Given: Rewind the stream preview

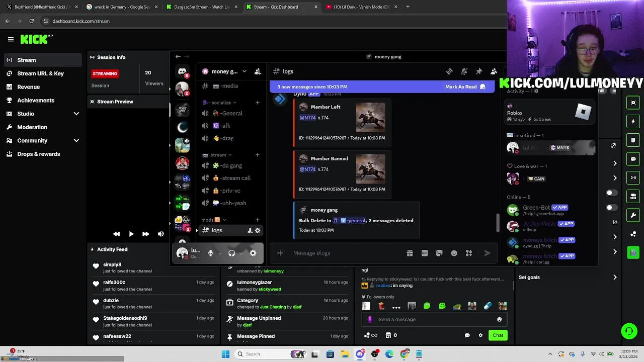Looking at the screenshot, I should tap(116, 234).
